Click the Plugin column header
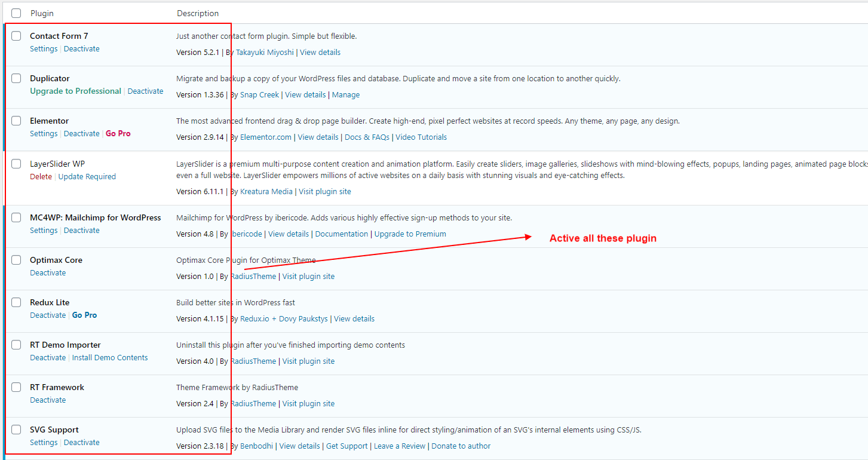 [x=42, y=13]
